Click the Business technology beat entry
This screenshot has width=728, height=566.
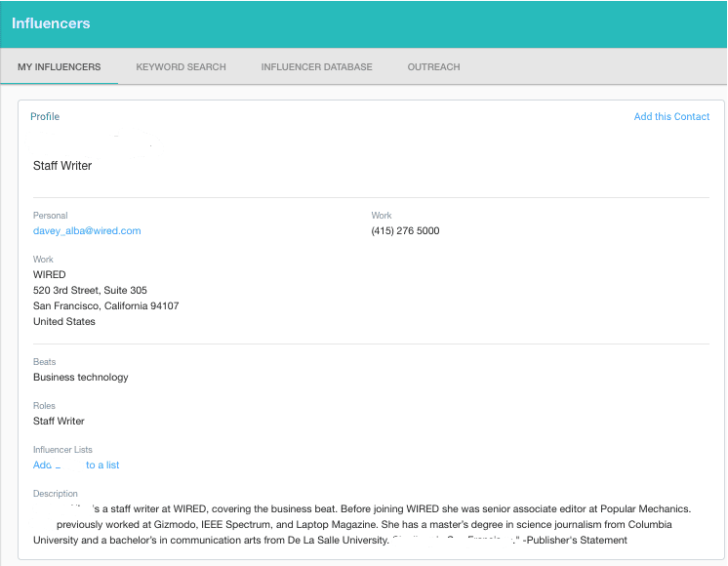coord(81,378)
